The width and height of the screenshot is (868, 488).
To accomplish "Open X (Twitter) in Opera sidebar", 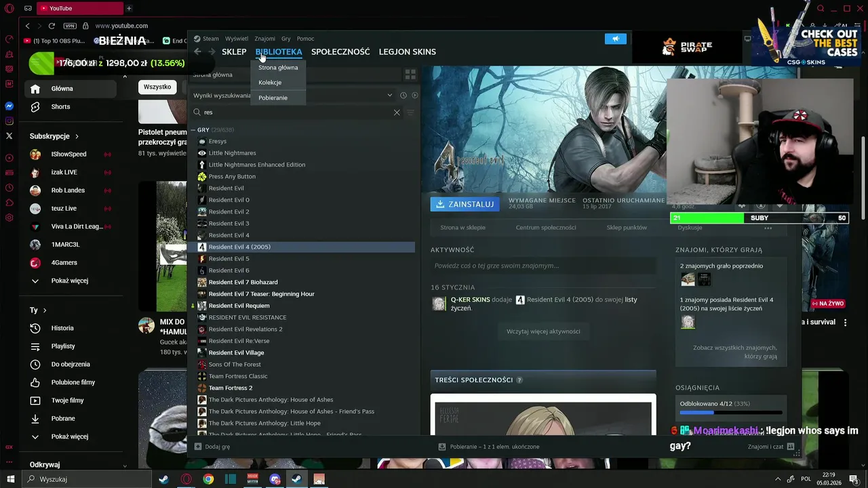I will tap(9, 136).
